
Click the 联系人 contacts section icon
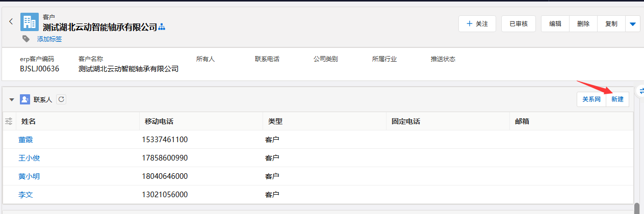[25, 99]
